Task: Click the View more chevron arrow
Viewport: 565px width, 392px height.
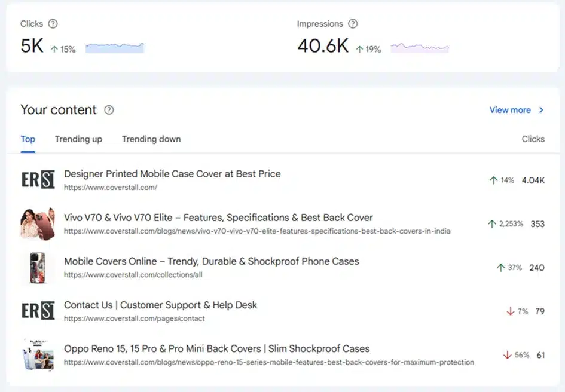Action: (541, 110)
